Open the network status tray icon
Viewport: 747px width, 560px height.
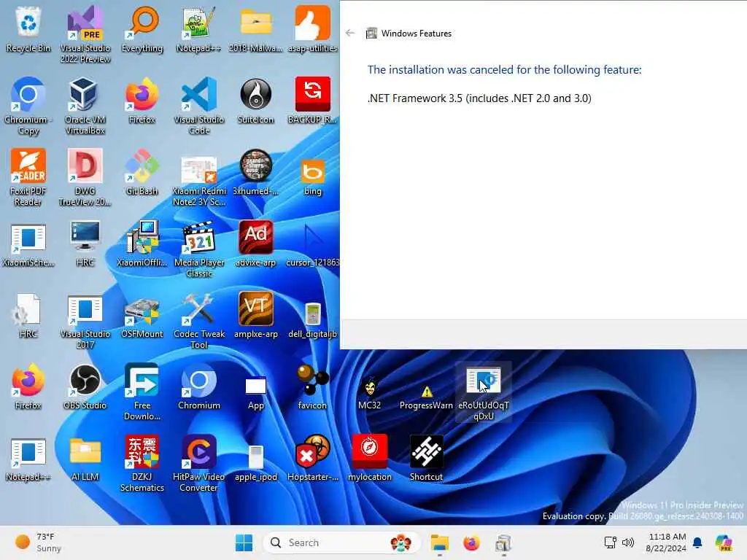pos(611,542)
